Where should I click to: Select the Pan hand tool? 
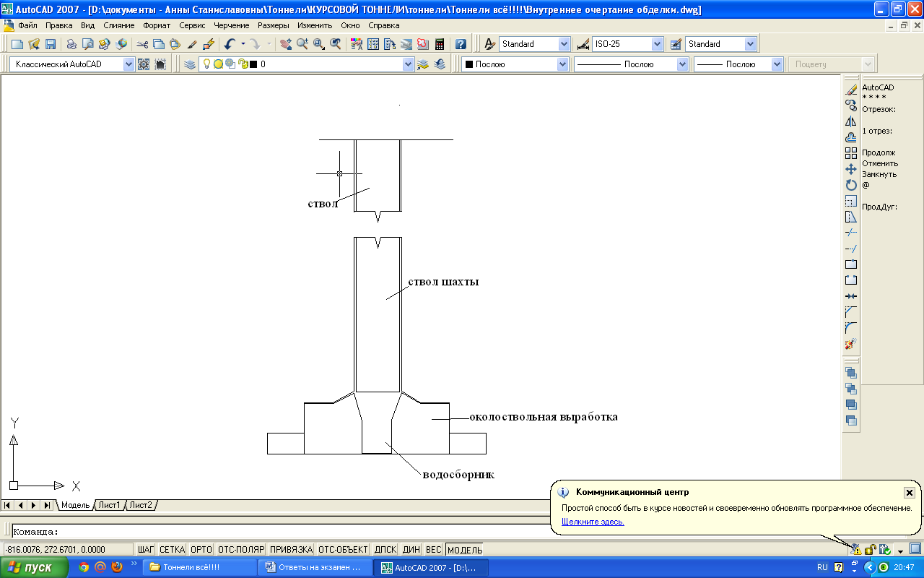tap(286, 44)
